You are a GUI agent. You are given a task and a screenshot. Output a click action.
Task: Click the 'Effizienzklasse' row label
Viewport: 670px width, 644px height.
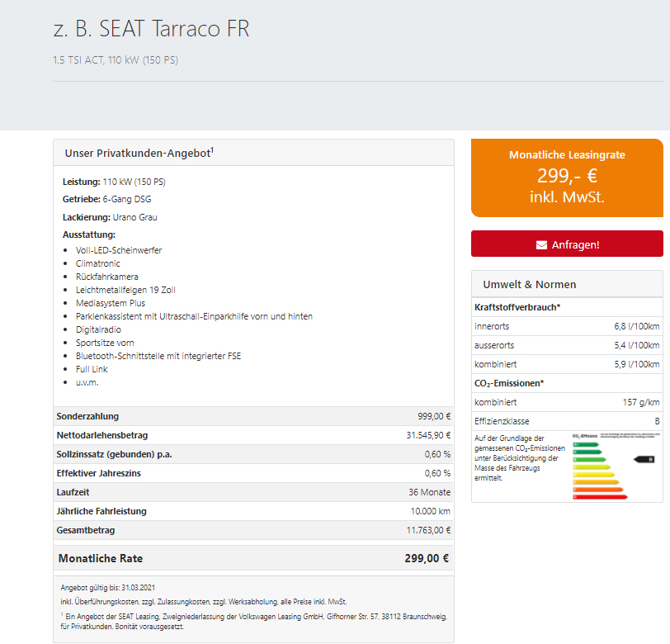click(502, 421)
